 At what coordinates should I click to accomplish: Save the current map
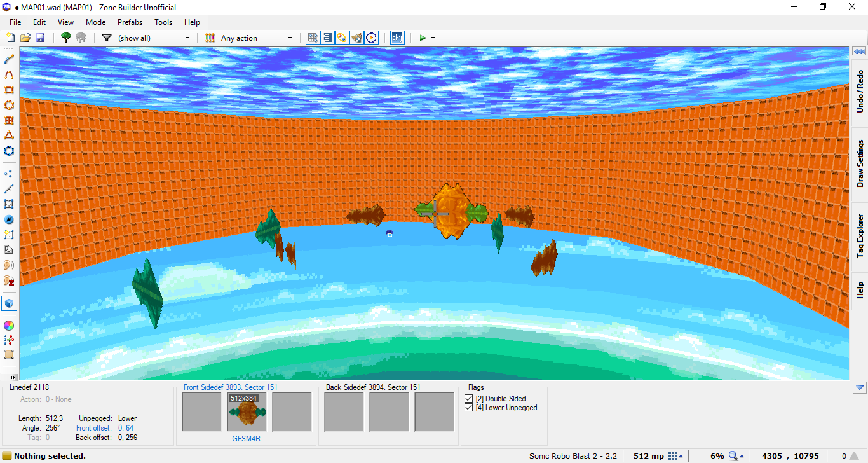40,38
